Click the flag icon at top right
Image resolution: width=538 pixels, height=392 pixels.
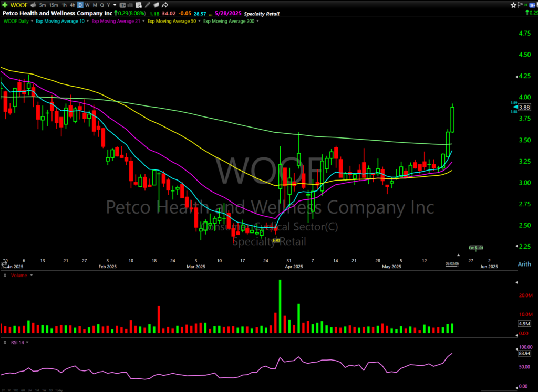pos(521,5)
